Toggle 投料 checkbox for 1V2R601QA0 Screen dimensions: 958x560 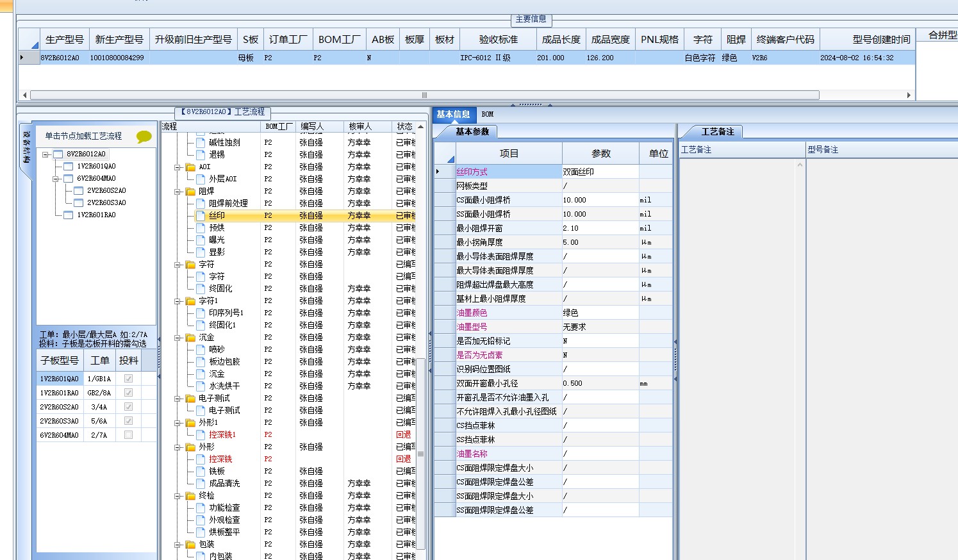click(128, 379)
